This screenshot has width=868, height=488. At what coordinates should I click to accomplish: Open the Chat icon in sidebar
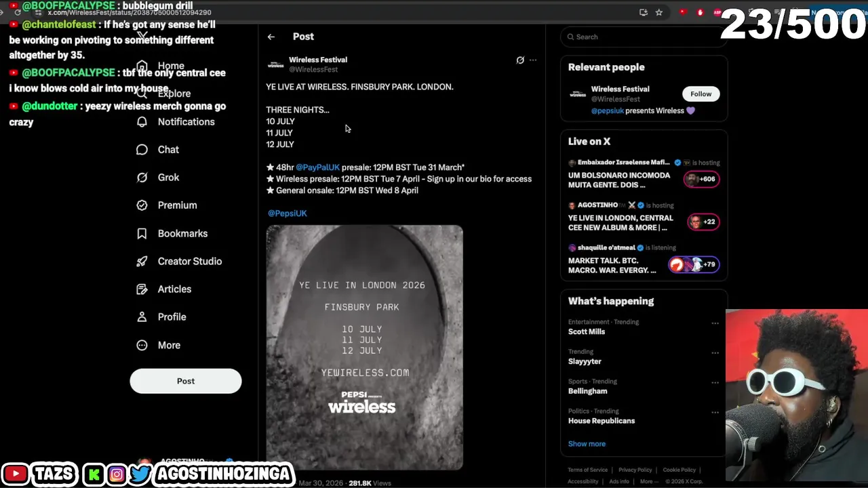pyautogui.click(x=142, y=150)
